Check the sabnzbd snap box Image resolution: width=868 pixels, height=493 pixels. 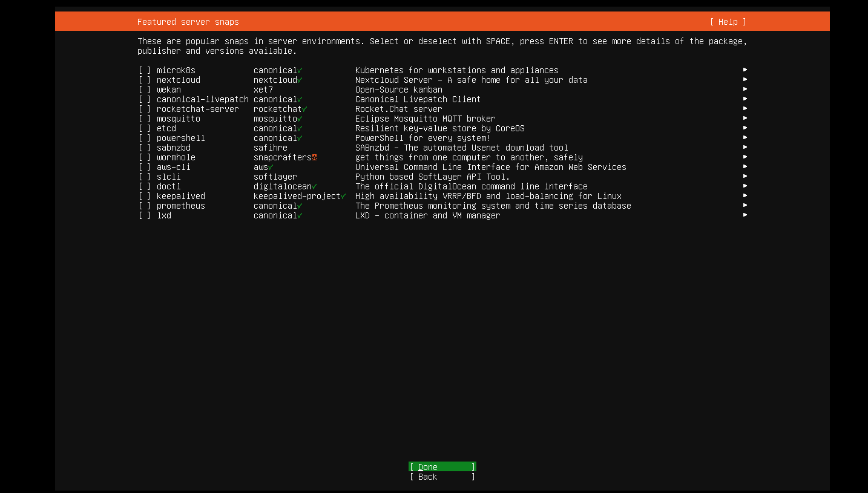pos(145,148)
